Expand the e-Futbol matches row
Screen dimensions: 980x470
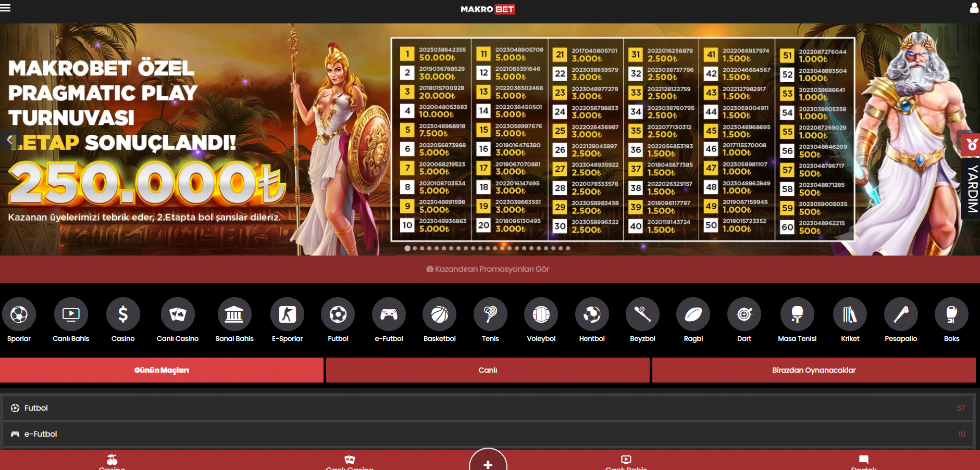[x=489, y=434]
